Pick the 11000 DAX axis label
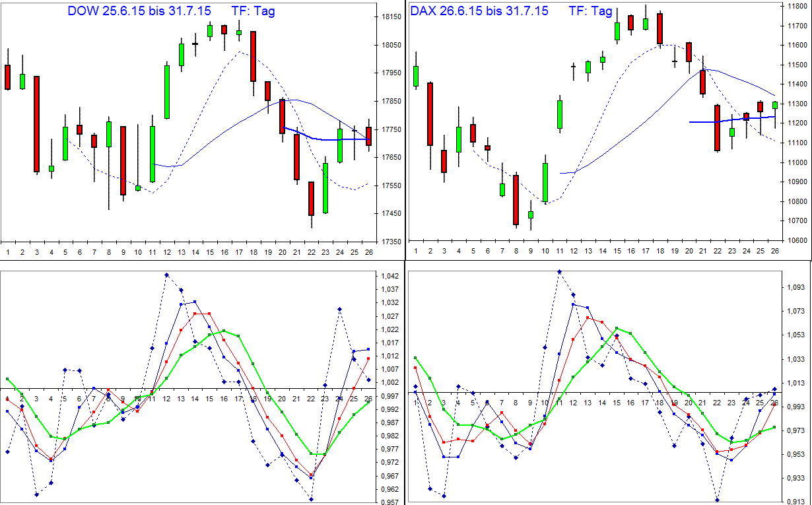 (798, 162)
